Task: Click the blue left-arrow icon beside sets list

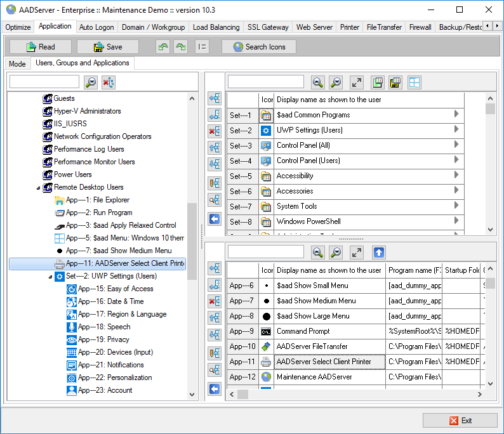Action: [x=215, y=219]
